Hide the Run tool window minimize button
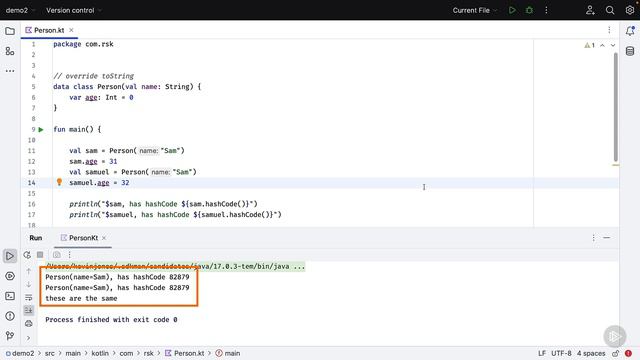 pos(607,238)
